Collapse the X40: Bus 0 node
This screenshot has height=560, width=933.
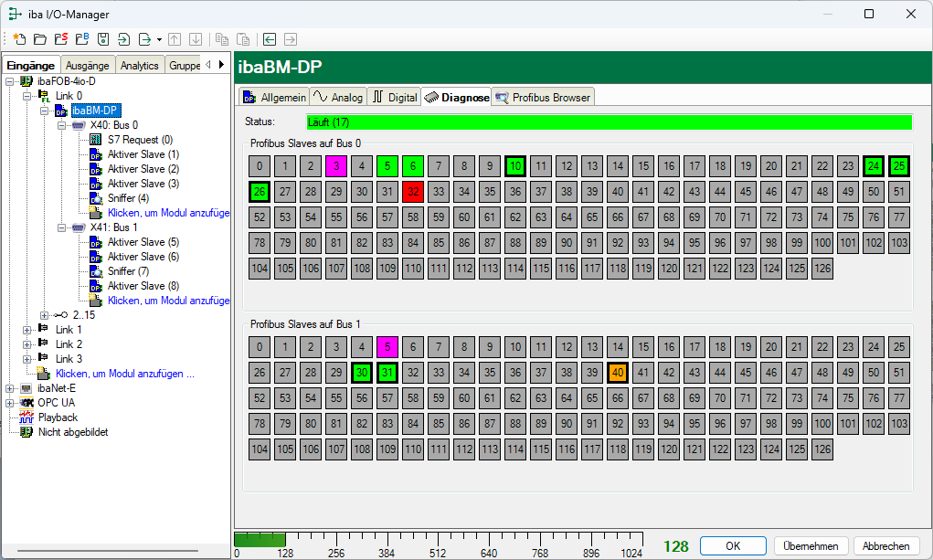pos(61,125)
